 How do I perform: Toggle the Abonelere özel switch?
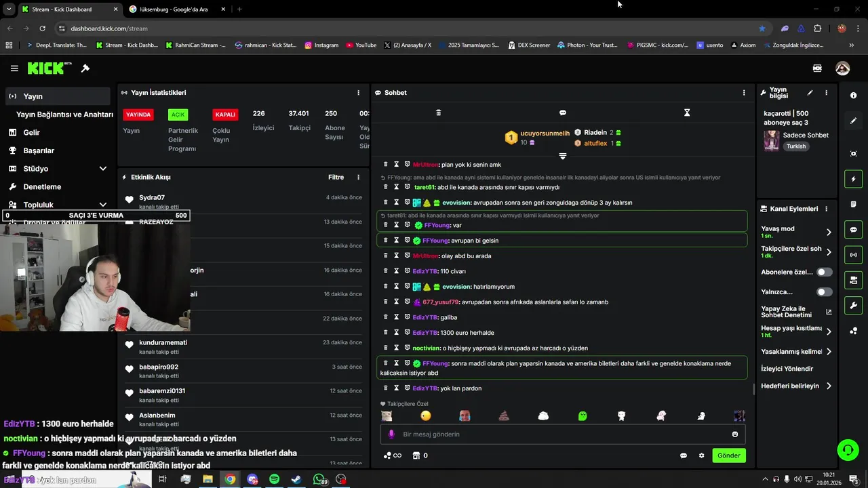[824, 272]
